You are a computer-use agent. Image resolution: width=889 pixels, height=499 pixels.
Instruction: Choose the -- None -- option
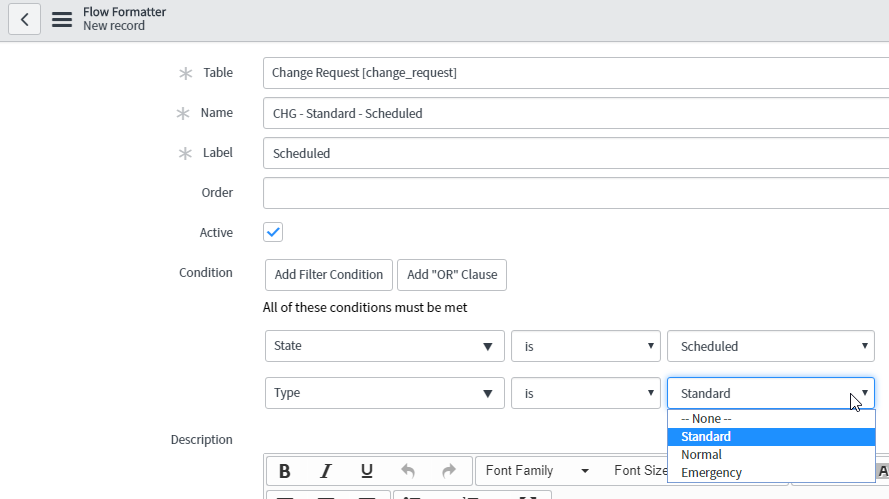(706, 419)
